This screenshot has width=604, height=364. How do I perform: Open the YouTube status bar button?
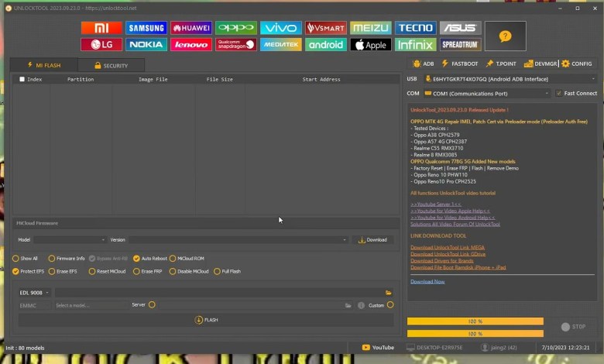click(378, 348)
